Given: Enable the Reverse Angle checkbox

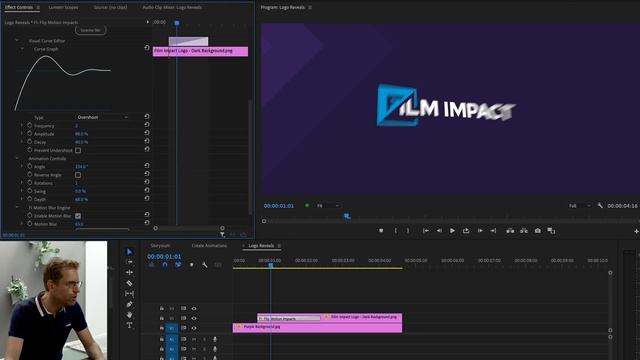Looking at the screenshot, I should [78, 175].
